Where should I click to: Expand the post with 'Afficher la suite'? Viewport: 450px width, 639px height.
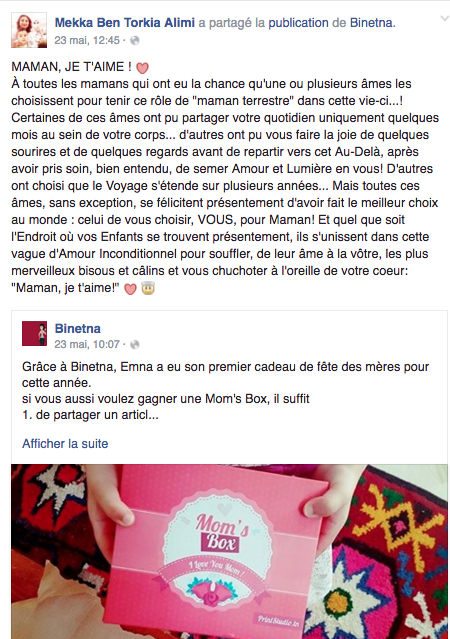click(x=65, y=443)
